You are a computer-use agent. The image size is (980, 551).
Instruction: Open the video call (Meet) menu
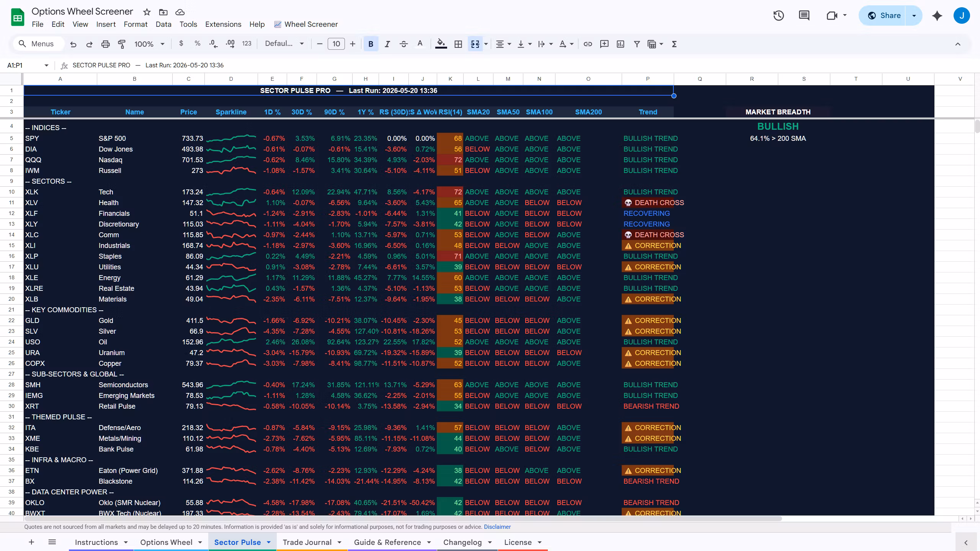(x=836, y=15)
